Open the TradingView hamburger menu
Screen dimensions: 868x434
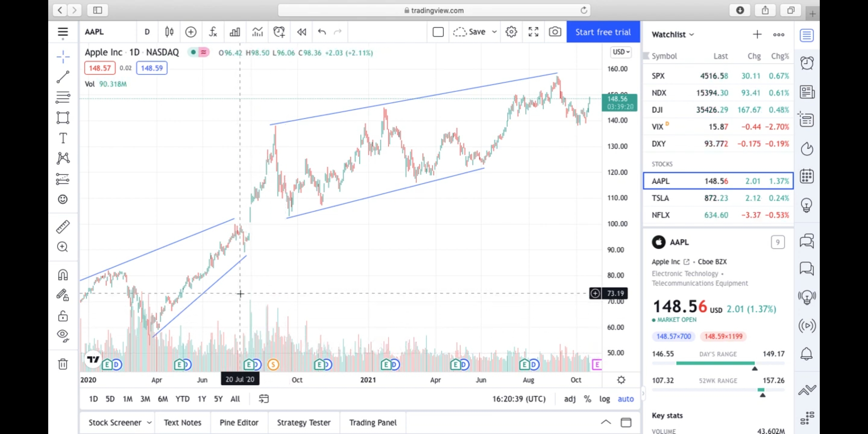click(63, 32)
